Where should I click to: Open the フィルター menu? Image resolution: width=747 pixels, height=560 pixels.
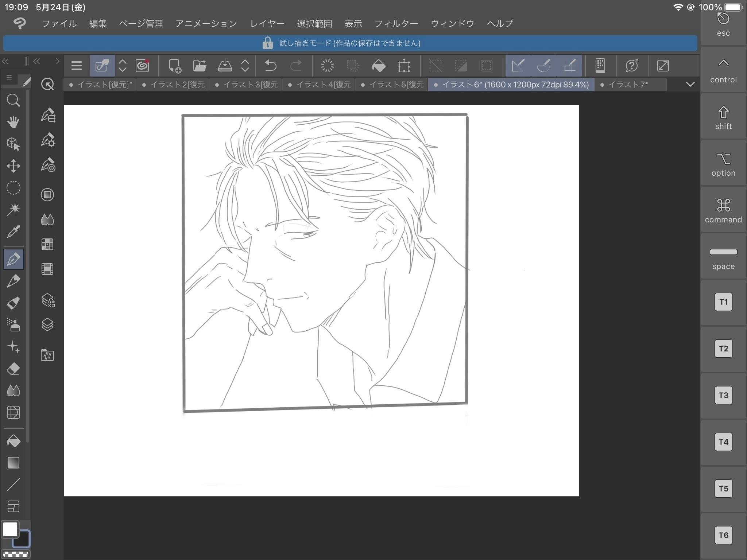tap(396, 23)
